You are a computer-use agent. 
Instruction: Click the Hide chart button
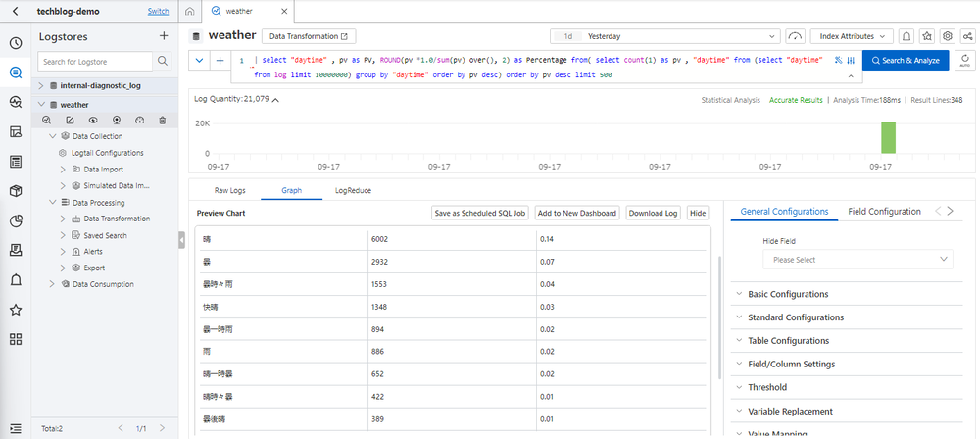698,214
